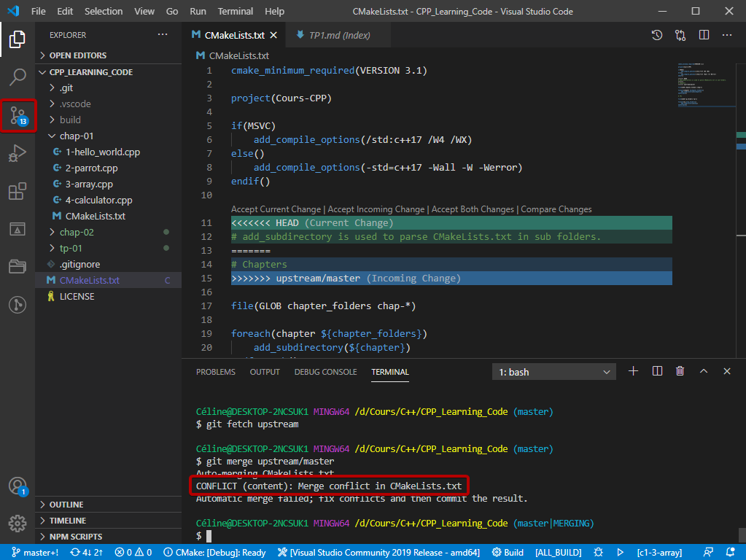Open notifications bell in status bar

[730, 553]
